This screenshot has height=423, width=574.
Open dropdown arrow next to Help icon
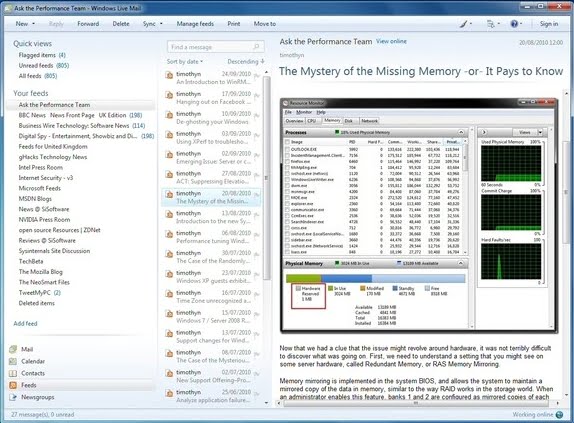521,24
